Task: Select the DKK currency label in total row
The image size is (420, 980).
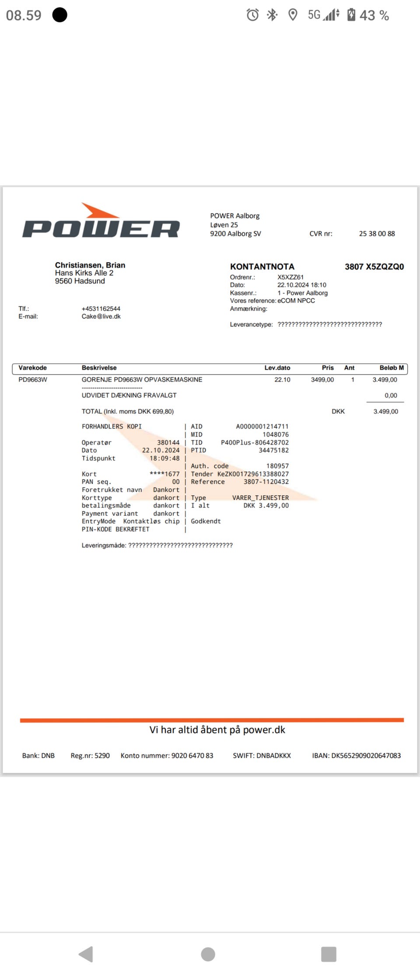Action: [x=338, y=412]
